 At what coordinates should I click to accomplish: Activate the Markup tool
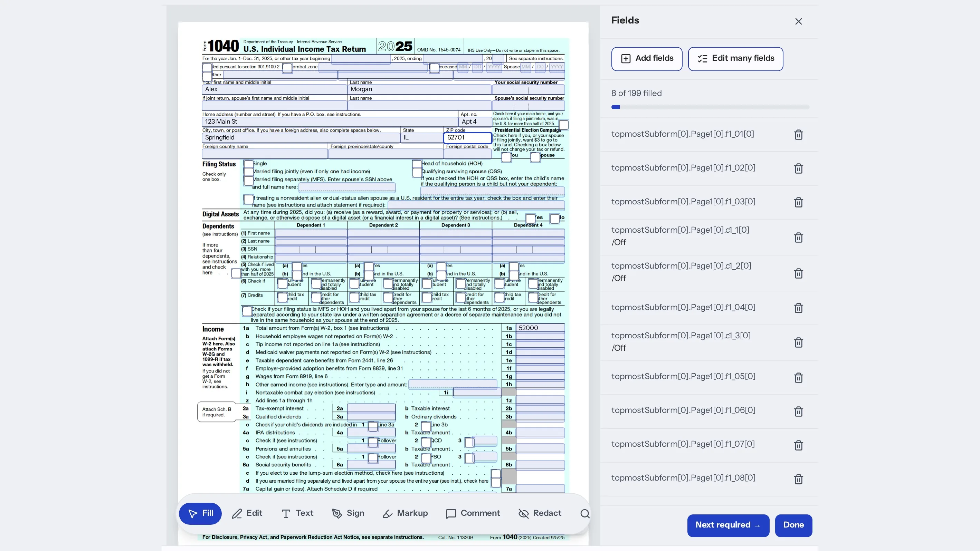tap(405, 513)
